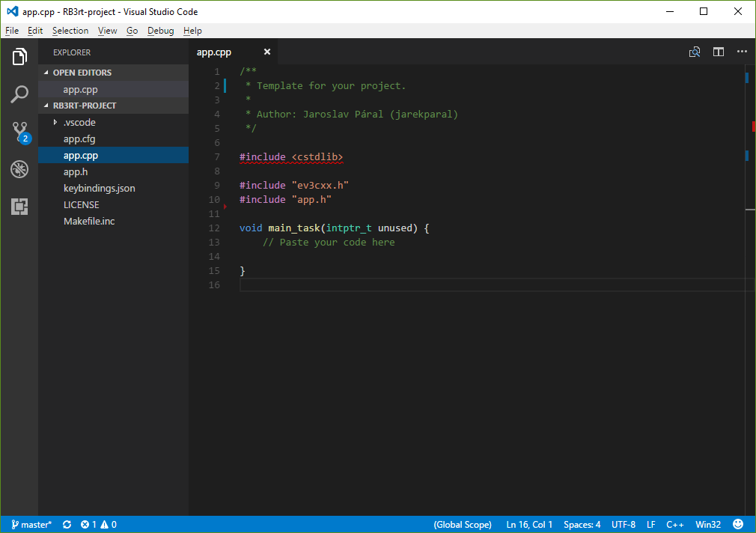Place cursor on empty line 16

point(496,284)
